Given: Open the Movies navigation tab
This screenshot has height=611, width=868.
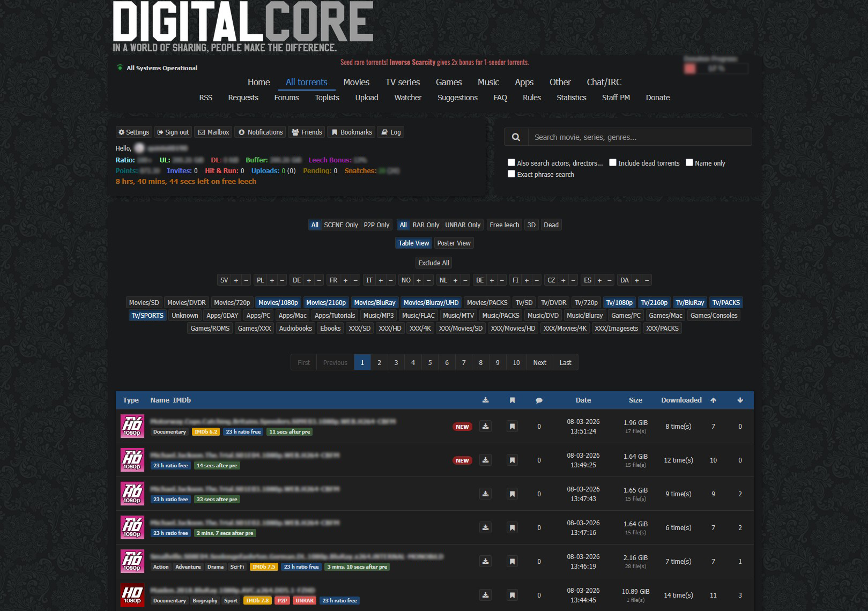Looking at the screenshot, I should [356, 82].
